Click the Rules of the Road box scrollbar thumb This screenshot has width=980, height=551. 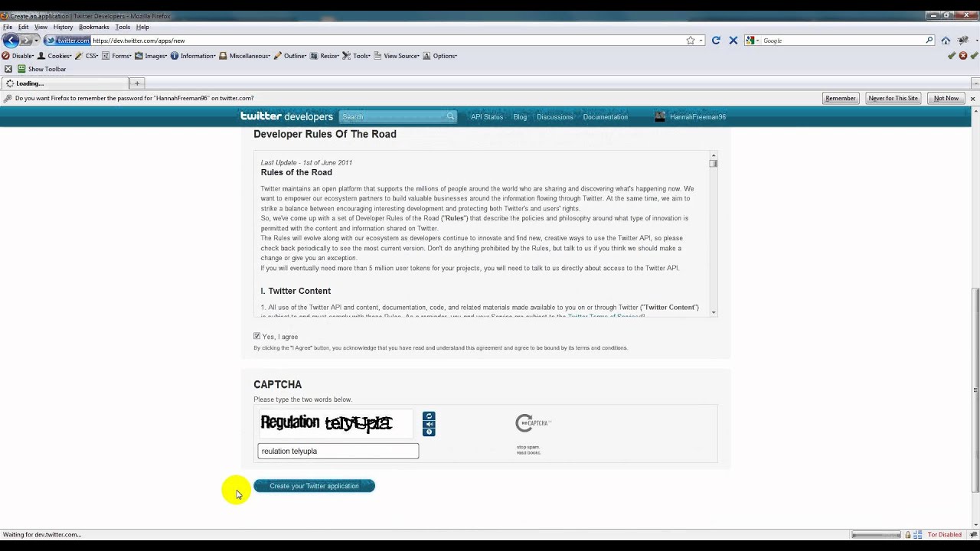coord(714,164)
